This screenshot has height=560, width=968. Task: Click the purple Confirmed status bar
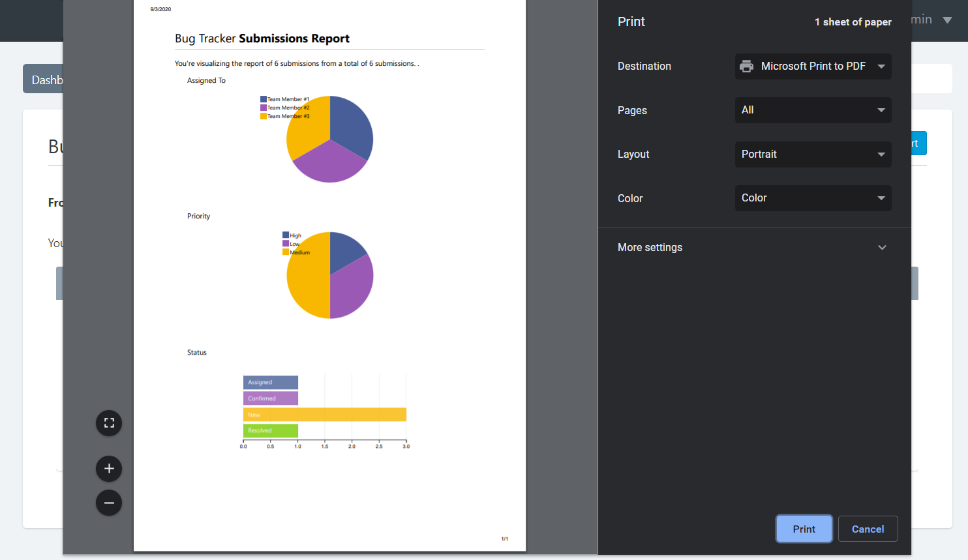click(270, 398)
